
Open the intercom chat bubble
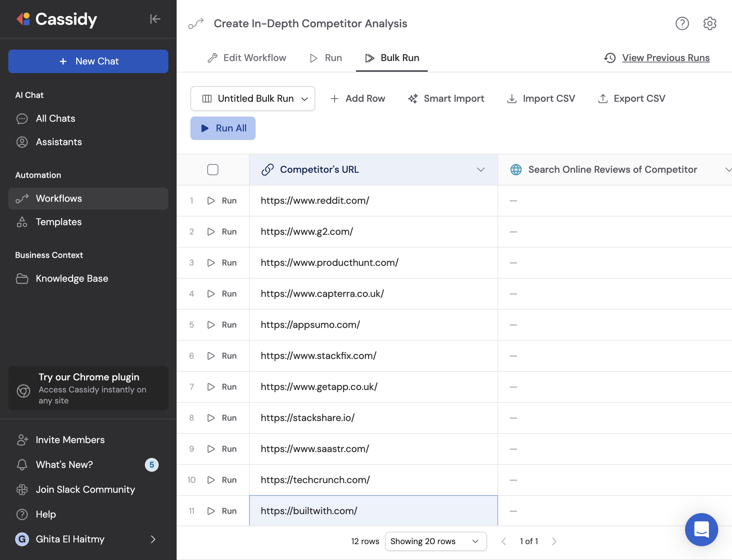701,529
